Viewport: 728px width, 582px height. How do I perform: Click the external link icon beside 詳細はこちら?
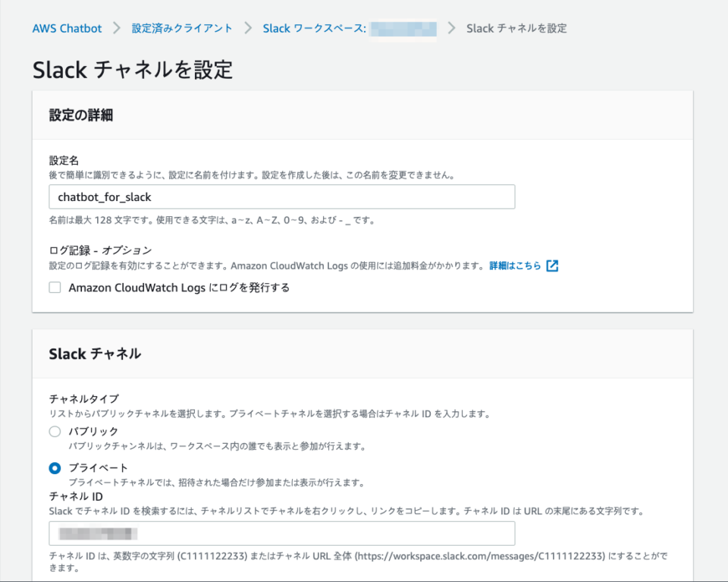pos(551,266)
